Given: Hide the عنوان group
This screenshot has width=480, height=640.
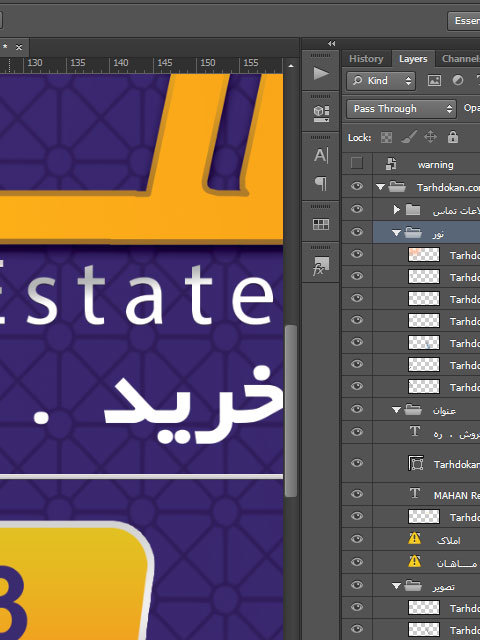Looking at the screenshot, I should tap(357, 409).
